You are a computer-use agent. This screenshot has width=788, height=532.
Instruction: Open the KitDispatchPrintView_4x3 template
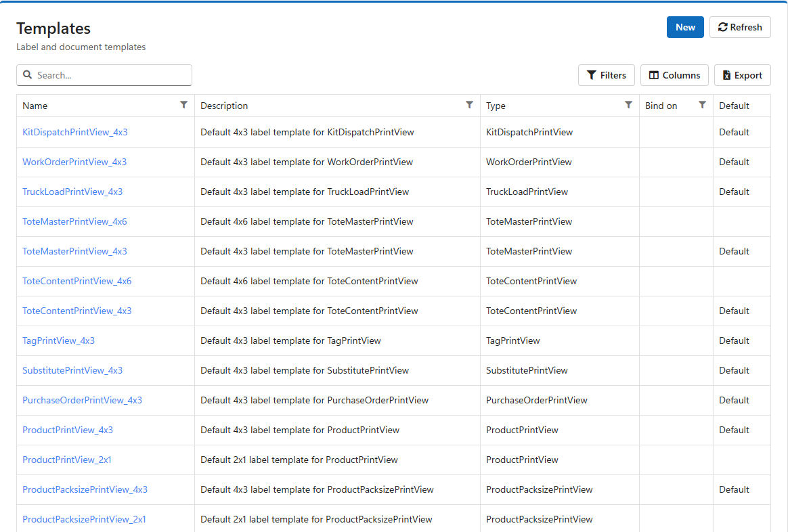[75, 132]
